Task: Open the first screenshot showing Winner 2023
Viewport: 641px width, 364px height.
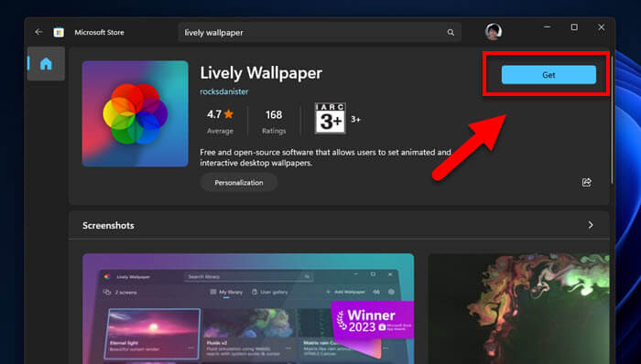Action: [248, 308]
